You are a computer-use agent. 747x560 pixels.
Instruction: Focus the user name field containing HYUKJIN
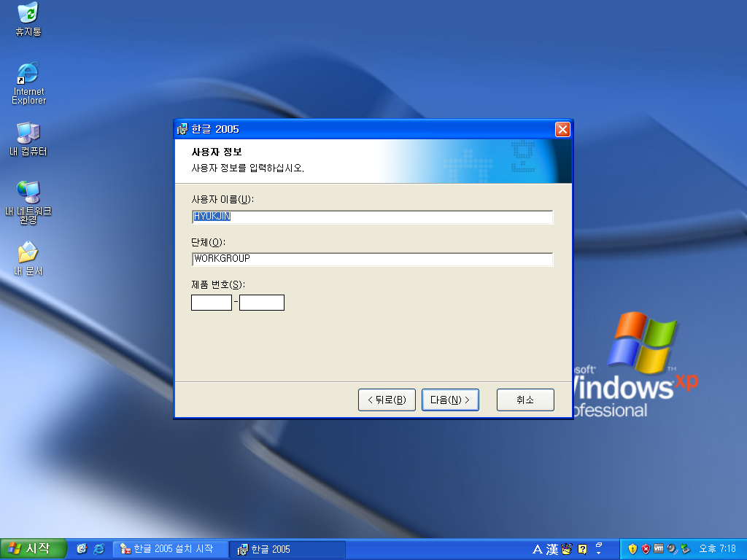pos(372,217)
